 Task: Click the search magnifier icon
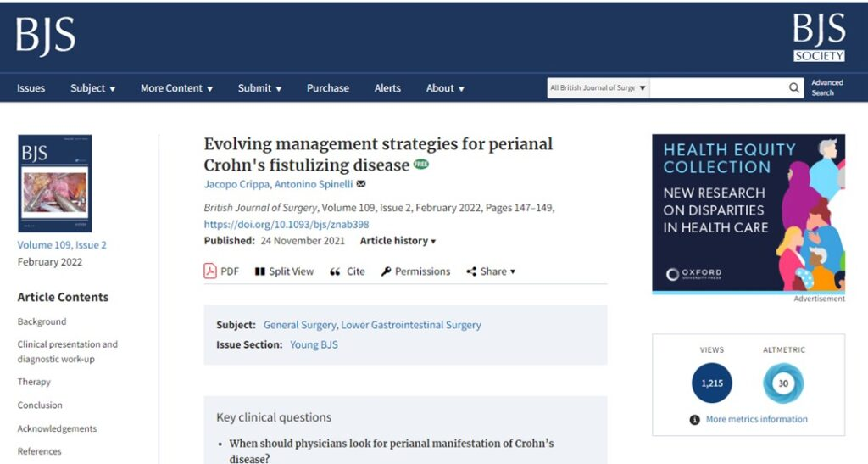pos(794,87)
